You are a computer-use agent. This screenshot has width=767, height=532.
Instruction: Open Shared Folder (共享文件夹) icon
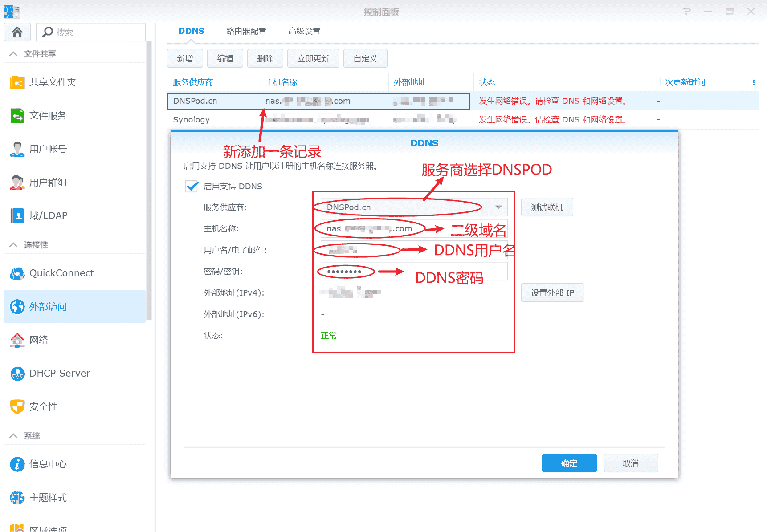click(17, 82)
